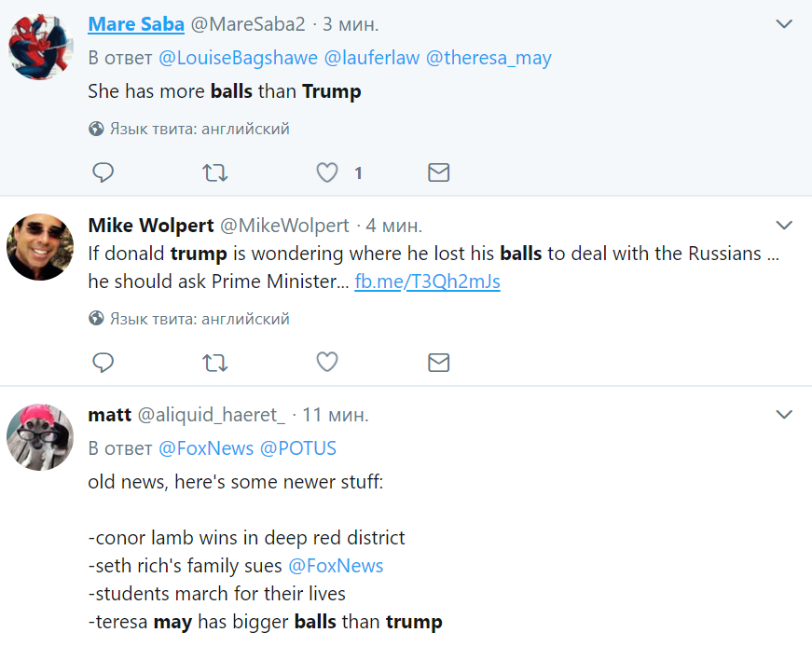Retweet Mike Wolpert's tweet

coord(214,363)
